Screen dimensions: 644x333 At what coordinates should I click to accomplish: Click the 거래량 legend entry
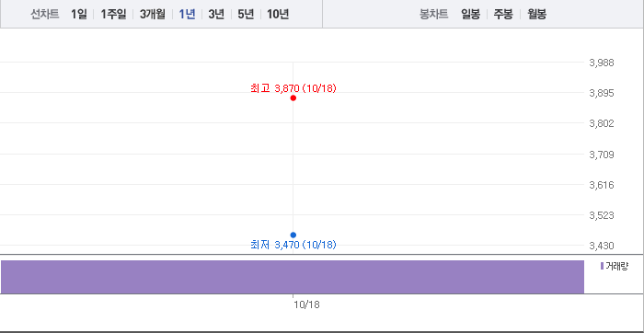point(615,266)
